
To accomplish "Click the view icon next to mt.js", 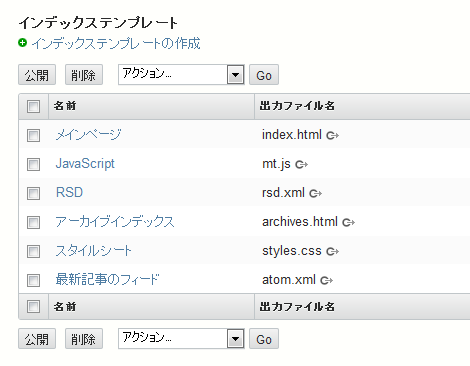I will pos(301,164).
